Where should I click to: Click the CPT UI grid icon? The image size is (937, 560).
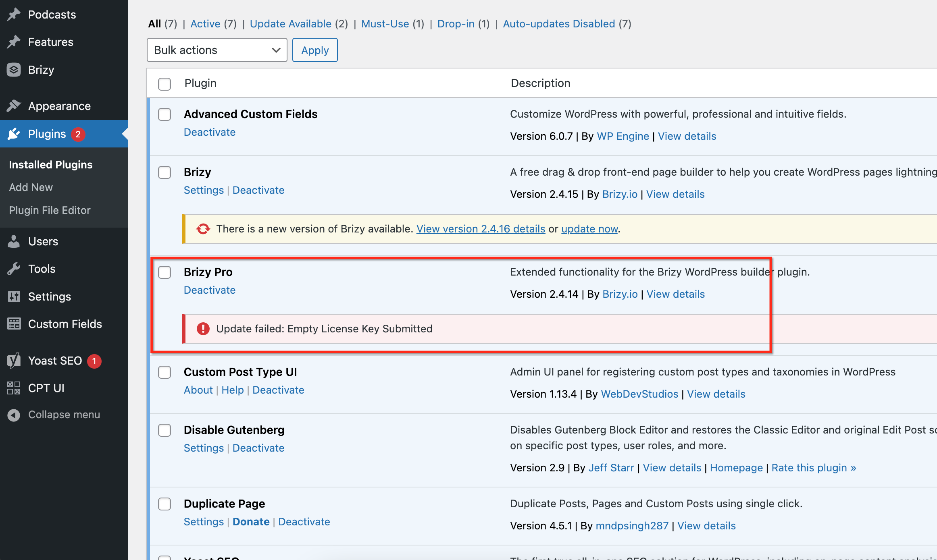coord(14,388)
